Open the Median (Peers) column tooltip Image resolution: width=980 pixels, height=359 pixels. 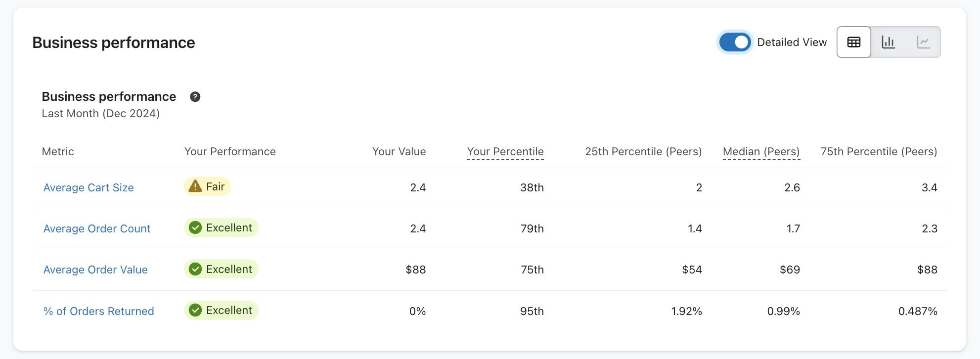[761, 152]
